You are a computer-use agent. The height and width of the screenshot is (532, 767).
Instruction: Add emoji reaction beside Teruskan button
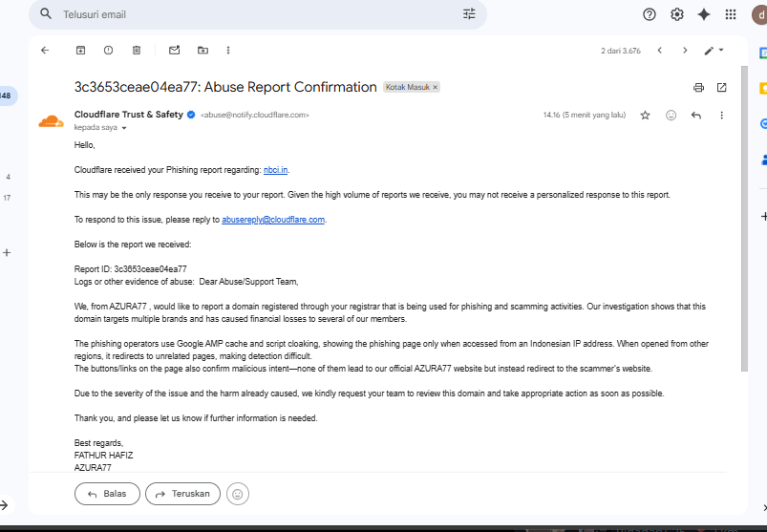[x=238, y=494]
